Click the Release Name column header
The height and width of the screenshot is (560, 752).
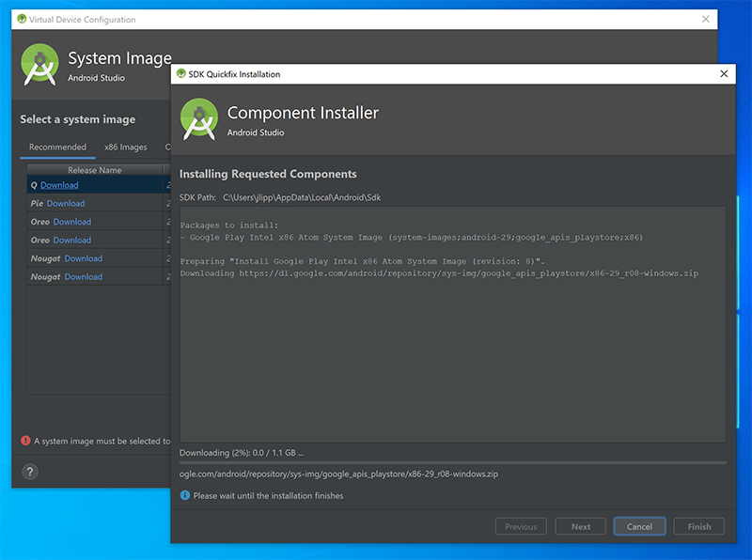(x=95, y=170)
